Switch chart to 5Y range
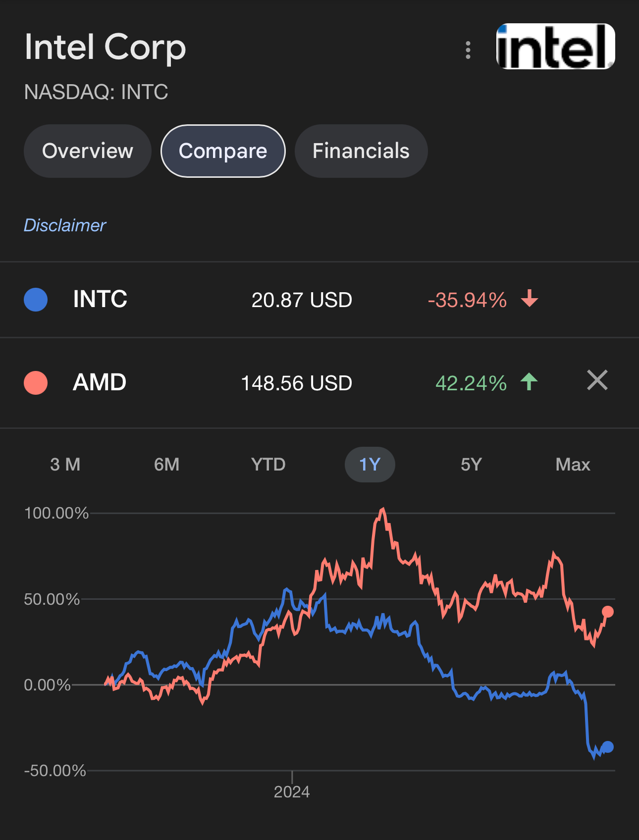 471,465
